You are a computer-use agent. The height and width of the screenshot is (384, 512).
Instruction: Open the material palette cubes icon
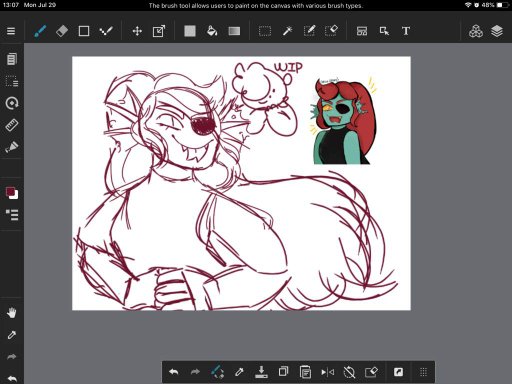(476, 31)
